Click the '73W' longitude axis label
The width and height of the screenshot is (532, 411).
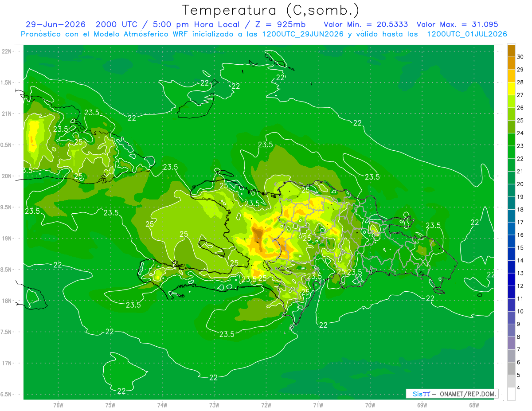tap(214, 405)
